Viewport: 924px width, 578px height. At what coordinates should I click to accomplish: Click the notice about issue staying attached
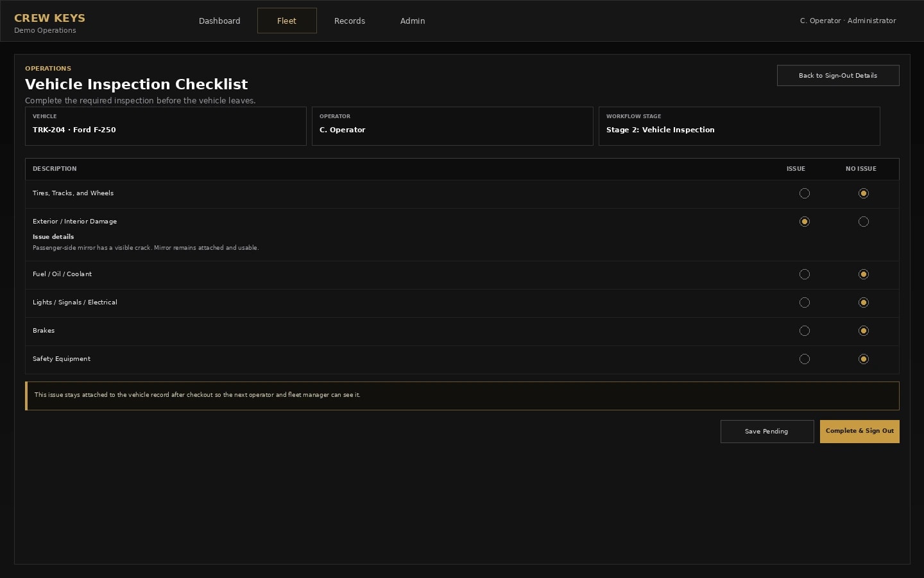(x=462, y=396)
